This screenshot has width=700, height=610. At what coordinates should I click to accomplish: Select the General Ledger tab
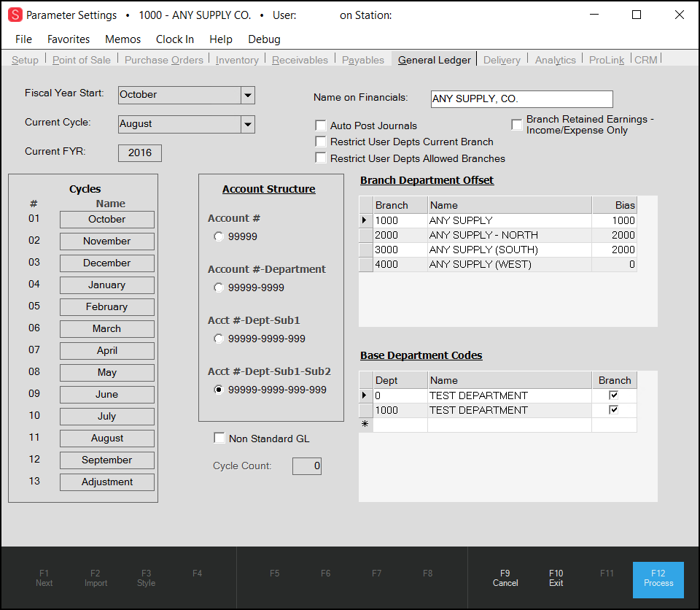[434, 60]
